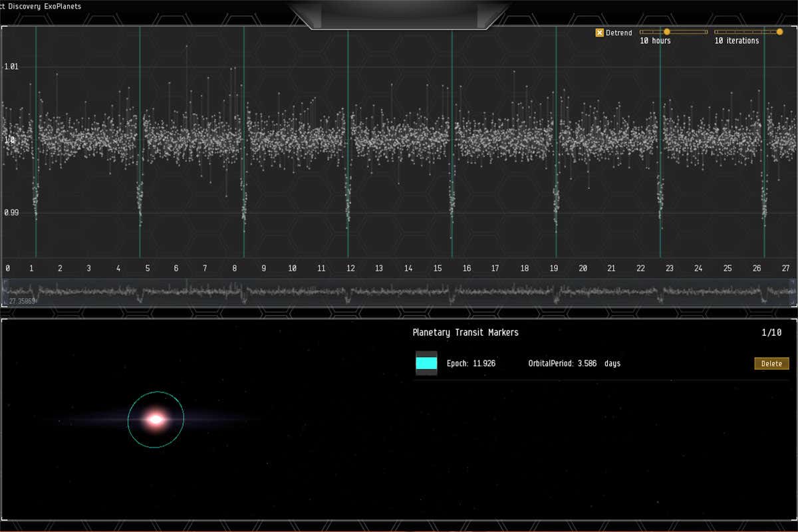Select the transit marker line at day 5
Viewport: 798px width, 532px height.
(x=140, y=146)
